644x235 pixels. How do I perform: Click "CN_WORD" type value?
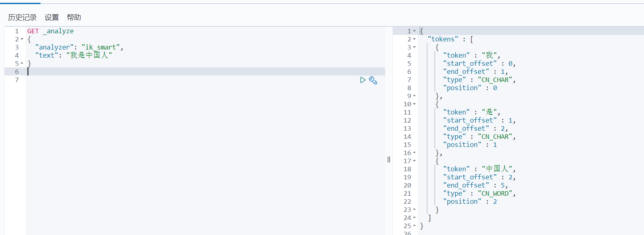coord(495,193)
